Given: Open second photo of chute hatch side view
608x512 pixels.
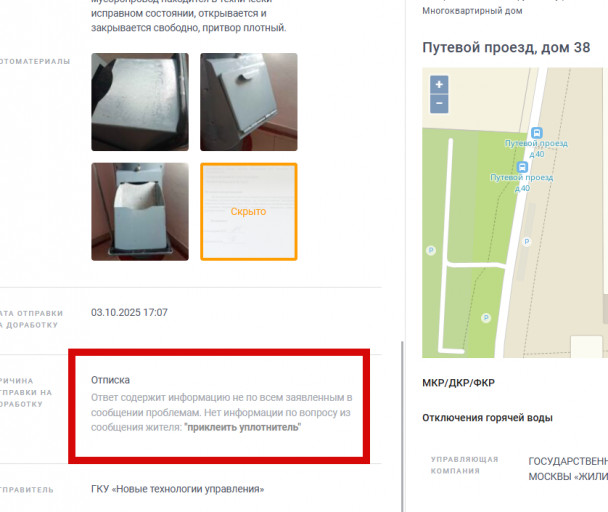Looking at the screenshot, I should coord(249,102).
